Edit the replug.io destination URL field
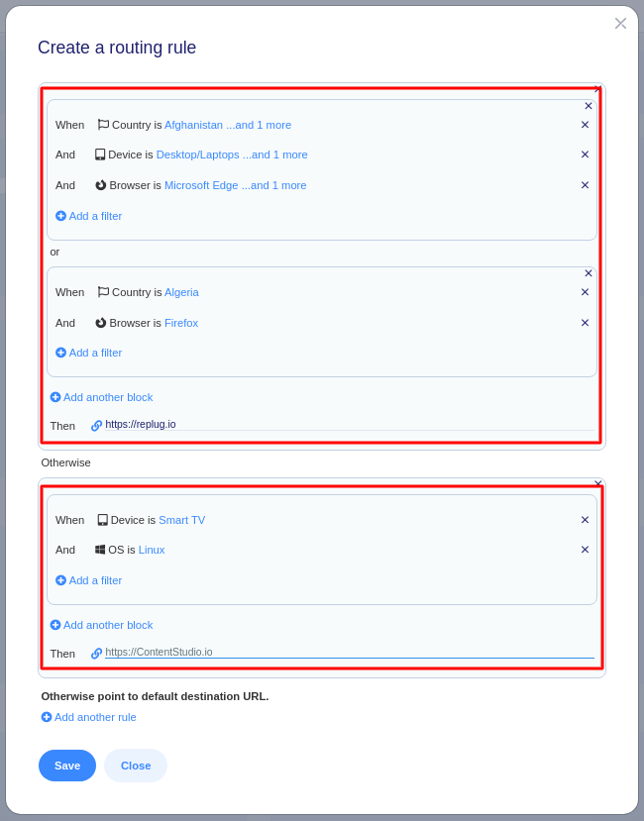Screen dimensions: 644x821 [x=347, y=424]
